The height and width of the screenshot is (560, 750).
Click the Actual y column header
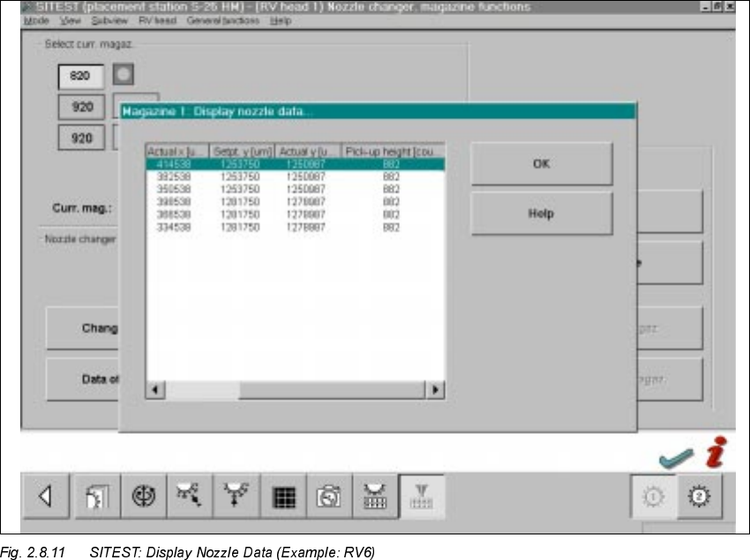(308, 152)
